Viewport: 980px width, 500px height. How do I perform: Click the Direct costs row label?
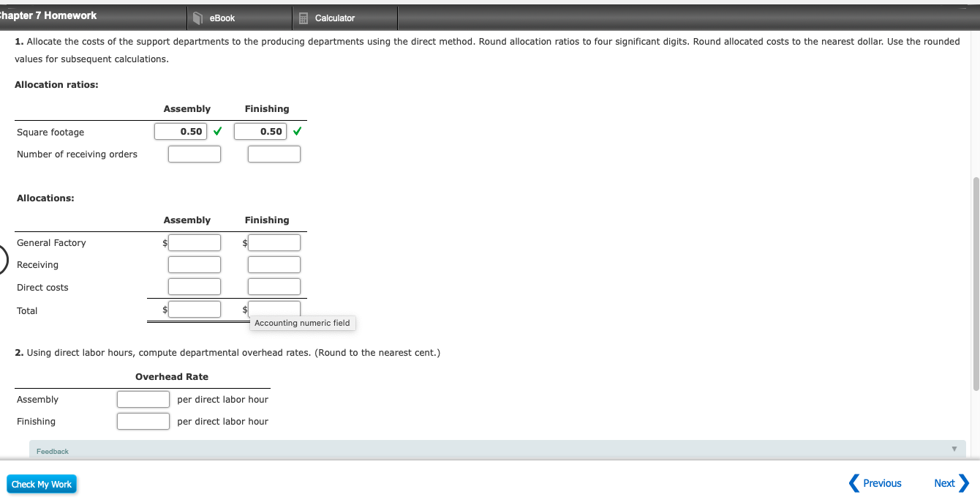click(42, 288)
